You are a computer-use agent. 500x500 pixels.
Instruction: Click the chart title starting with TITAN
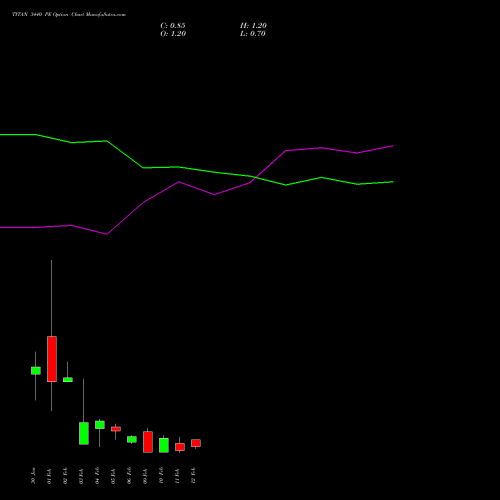pyautogui.click(x=69, y=15)
